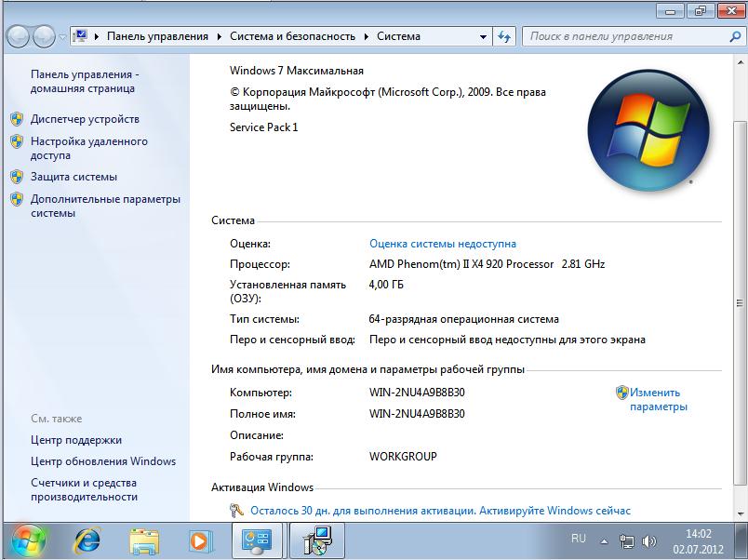Launch Windows Media Player from taskbar
This screenshot has height=560, width=748.
click(x=199, y=540)
